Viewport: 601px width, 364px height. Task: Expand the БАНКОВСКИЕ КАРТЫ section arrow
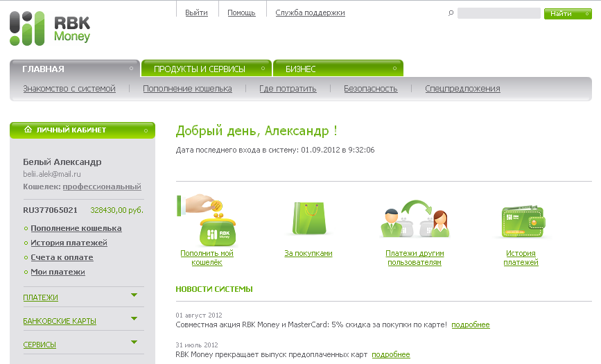(134, 319)
